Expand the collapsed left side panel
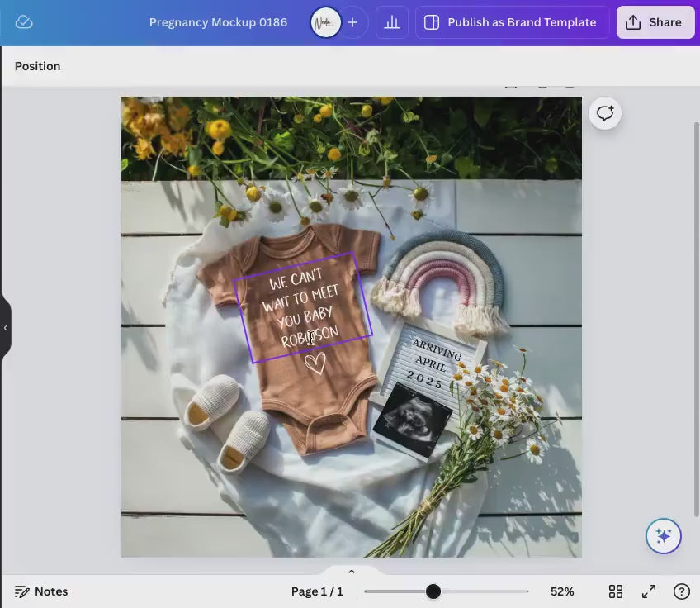The image size is (700, 608). 5,328
